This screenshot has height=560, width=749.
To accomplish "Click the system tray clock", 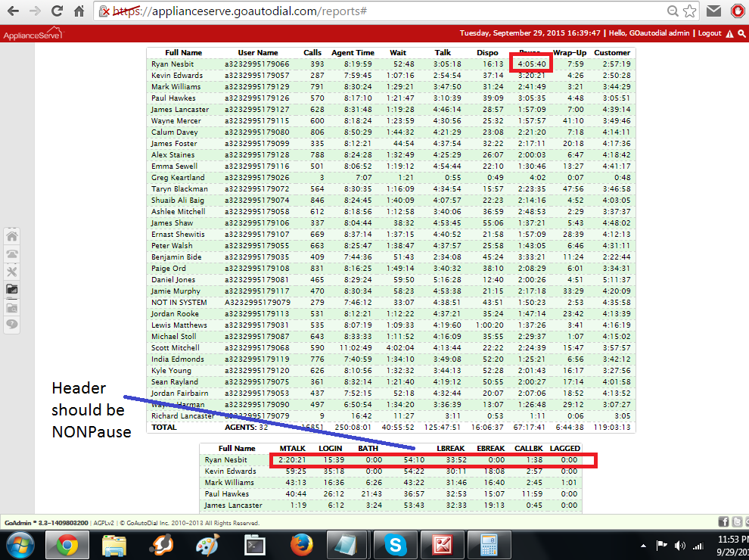I will pyautogui.click(x=733, y=545).
